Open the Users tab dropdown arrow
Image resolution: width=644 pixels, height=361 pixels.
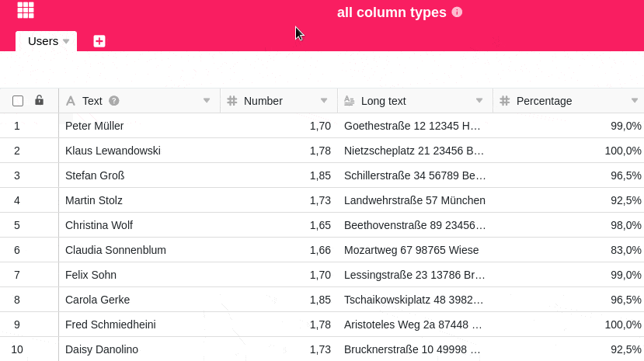[66, 41]
